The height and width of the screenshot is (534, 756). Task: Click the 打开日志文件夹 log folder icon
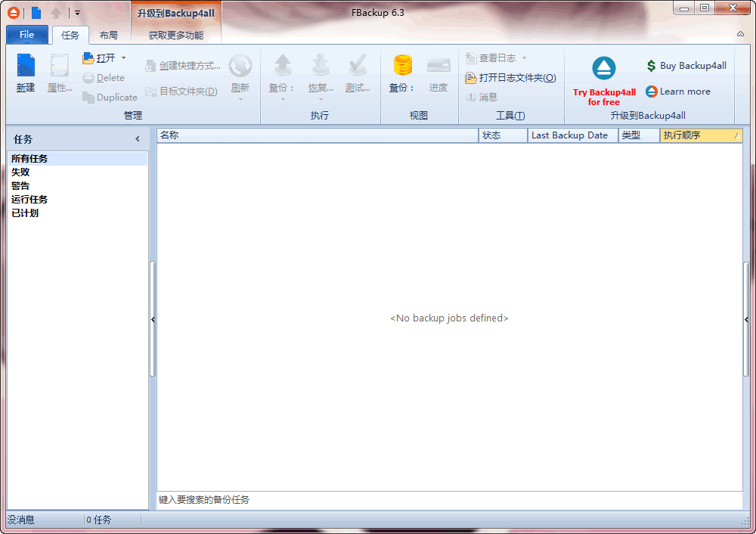(471, 78)
